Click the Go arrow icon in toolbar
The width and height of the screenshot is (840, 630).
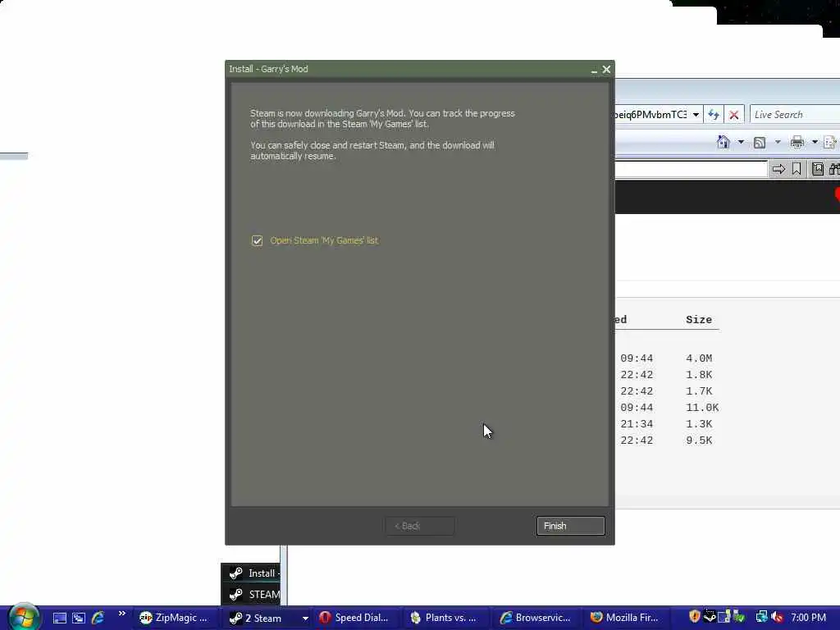pos(778,169)
